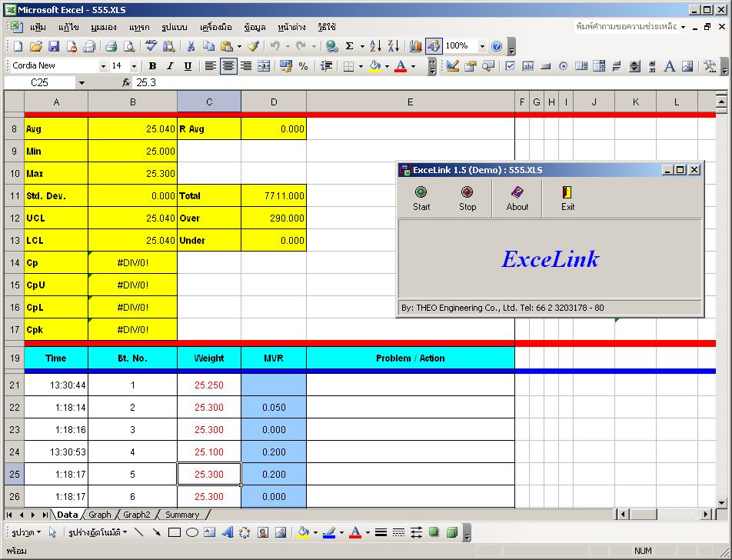Viewport: 732px width, 560px height.
Task: Insert hyperlink globe icon
Action: point(331,46)
